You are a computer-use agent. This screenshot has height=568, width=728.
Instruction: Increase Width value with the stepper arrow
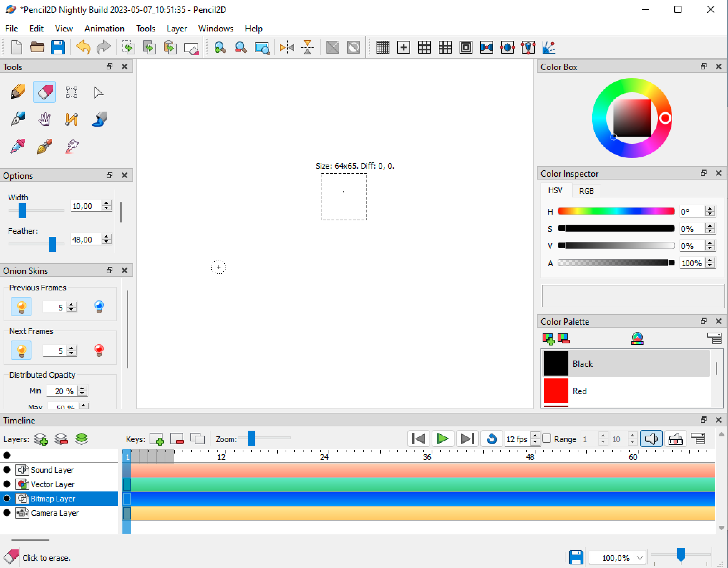tap(106, 203)
